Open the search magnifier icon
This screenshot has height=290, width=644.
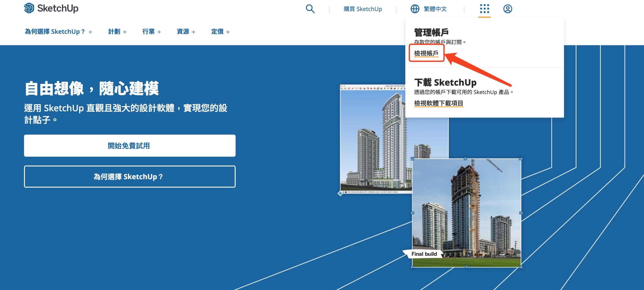(310, 9)
